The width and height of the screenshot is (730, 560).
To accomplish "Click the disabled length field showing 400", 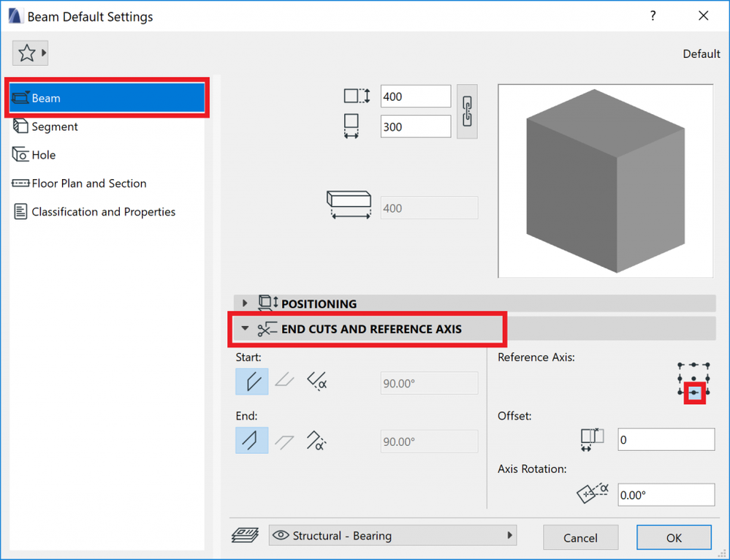I will (429, 208).
